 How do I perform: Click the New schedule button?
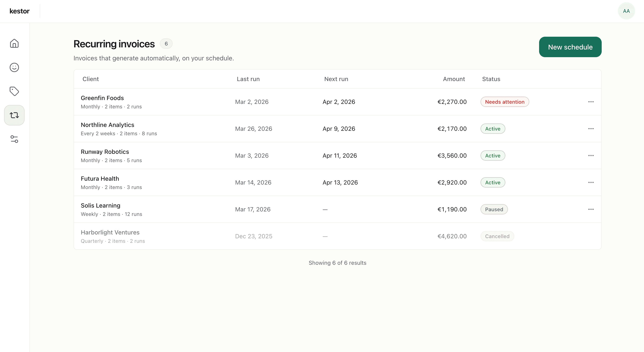click(570, 47)
